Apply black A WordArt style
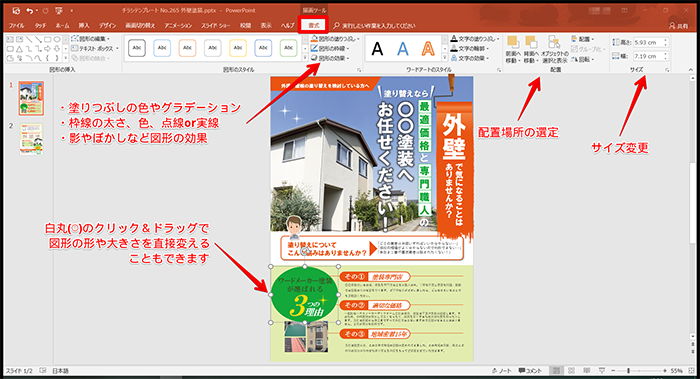This screenshot has height=379, width=700. pos(378,48)
